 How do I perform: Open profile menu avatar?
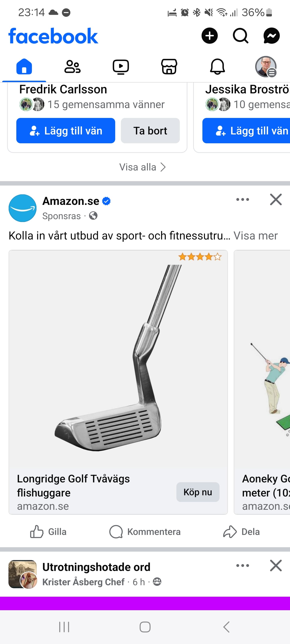point(266,67)
